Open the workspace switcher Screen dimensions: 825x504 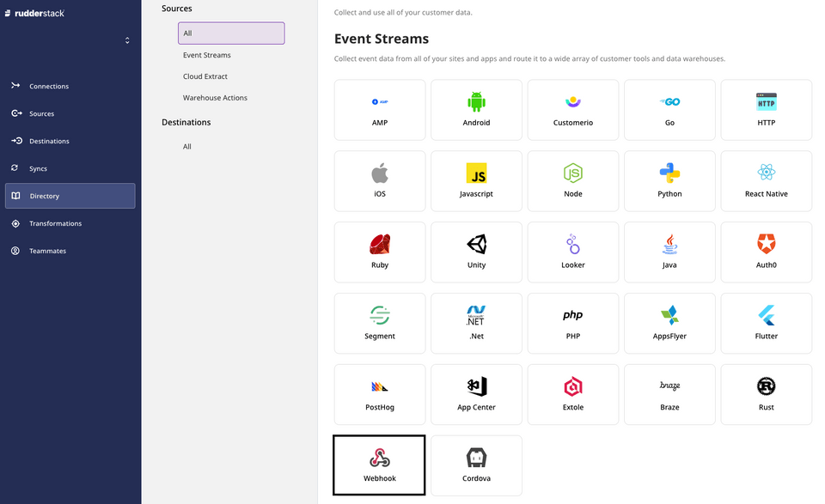pyautogui.click(x=127, y=39)
